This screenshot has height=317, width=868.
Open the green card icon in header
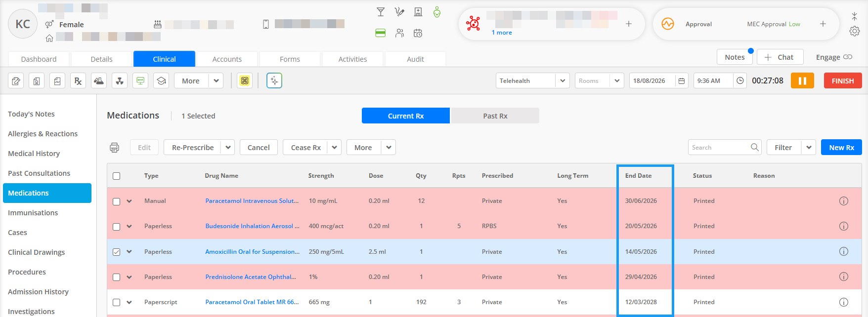pos(381,33)
